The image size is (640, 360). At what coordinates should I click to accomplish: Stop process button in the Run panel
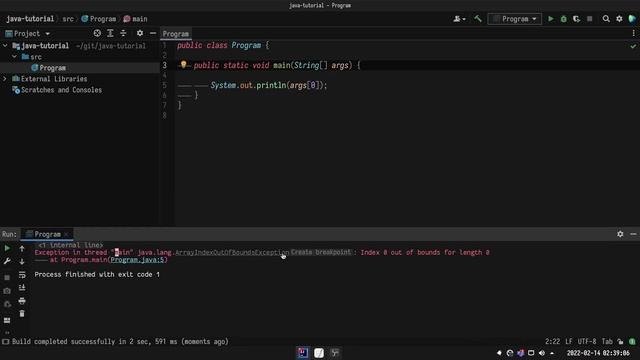7,278
